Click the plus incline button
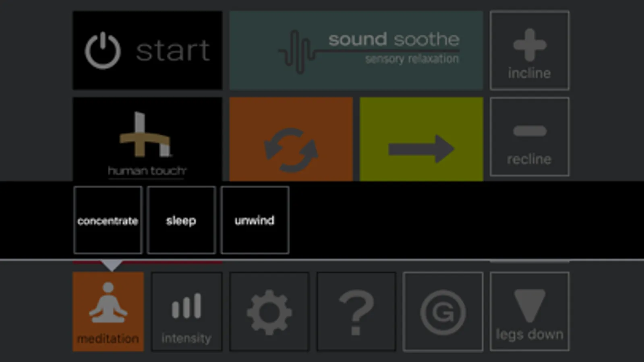This screenshot has width=644, height=362. (529, 50)
